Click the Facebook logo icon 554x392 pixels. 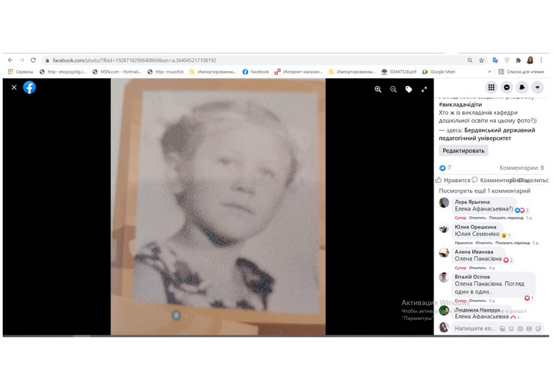tap(29, 87)
